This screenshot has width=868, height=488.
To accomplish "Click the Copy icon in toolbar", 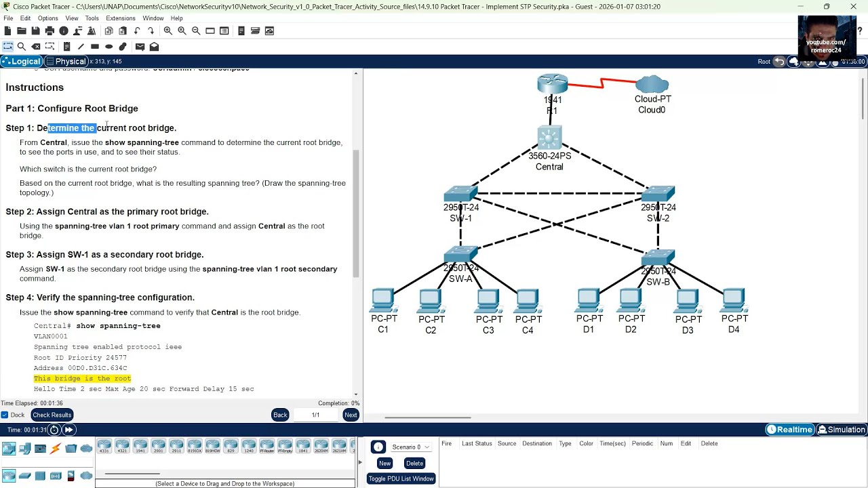I will (x=108, y=30).
